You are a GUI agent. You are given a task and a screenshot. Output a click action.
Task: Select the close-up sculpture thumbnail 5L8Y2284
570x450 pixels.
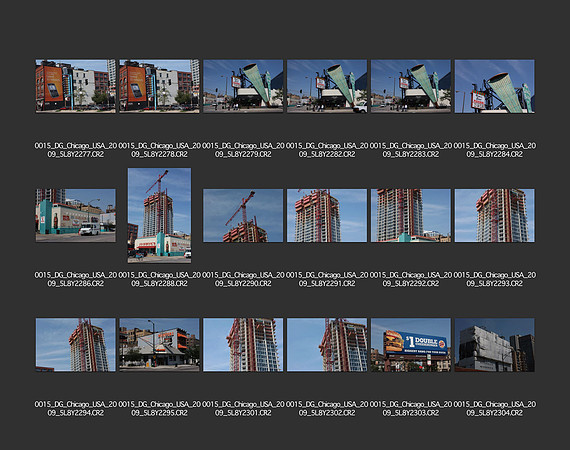tap(494, 86)
